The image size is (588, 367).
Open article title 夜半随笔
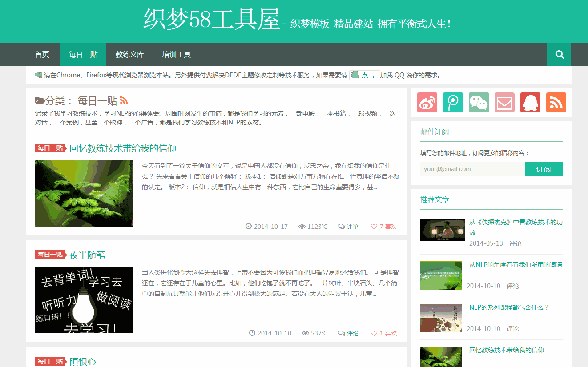[87, 255]
